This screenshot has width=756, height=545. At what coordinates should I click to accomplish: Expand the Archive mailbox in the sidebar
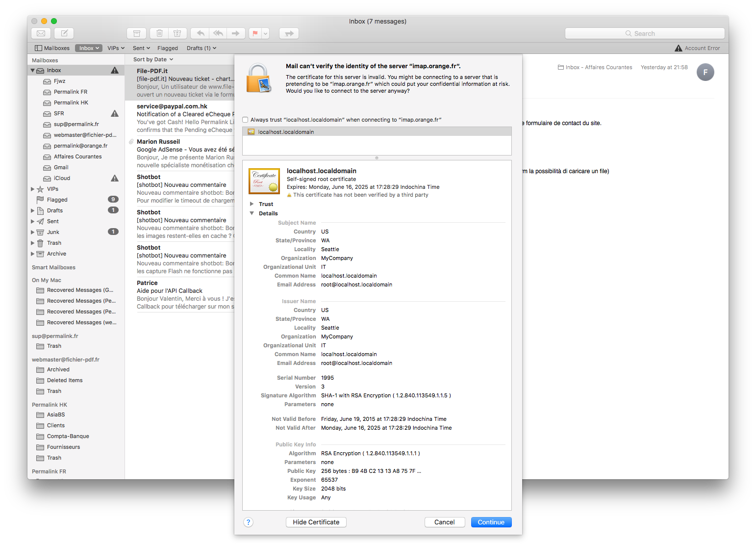pyautogui.click(x=33, y=254)
